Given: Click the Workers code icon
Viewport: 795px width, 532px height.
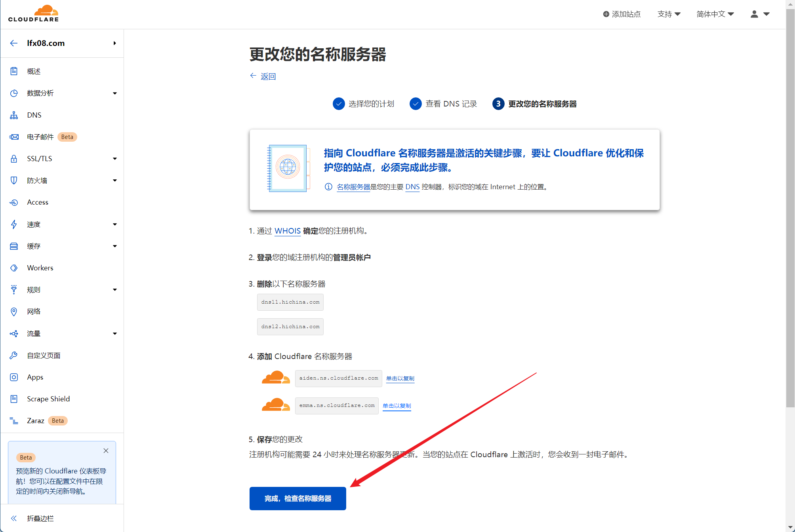Looking at the screenshot, I should click(14, 268).
